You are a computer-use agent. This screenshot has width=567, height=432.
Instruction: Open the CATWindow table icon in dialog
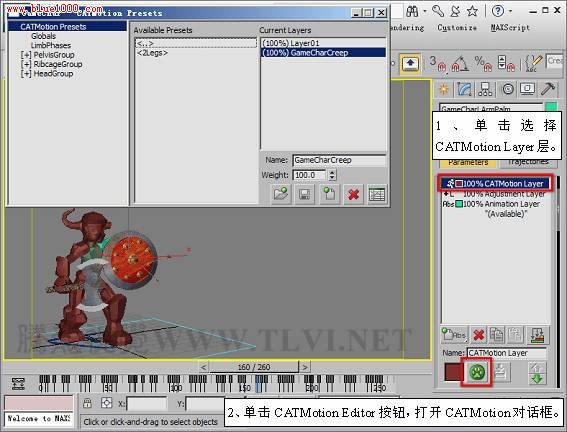(377, 194)
